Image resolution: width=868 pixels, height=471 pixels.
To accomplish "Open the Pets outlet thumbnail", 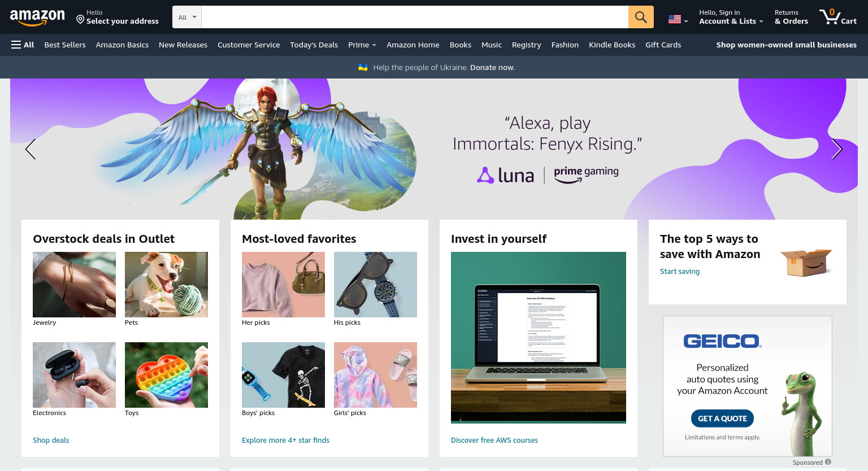I will click(x=166, y=285).
